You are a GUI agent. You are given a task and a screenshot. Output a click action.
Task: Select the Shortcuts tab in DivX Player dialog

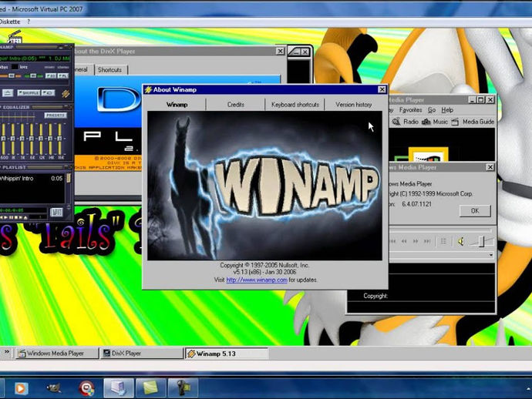tap(109, 70)
